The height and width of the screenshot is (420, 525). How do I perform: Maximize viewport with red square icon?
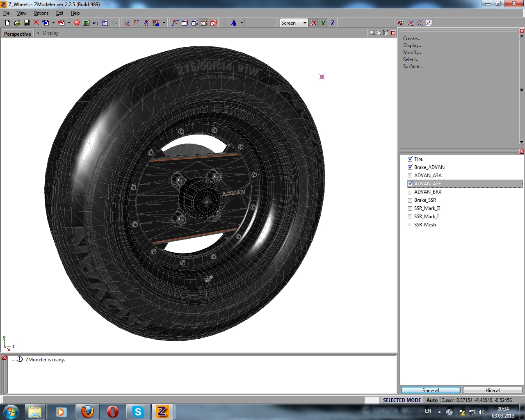click(x=393, y=33)
